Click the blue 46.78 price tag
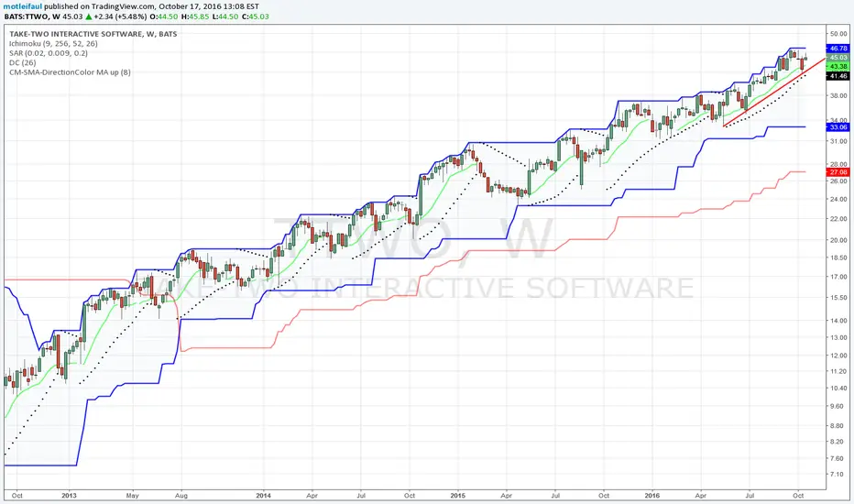This screenshot has height=504, width=854. pos(838,49)
